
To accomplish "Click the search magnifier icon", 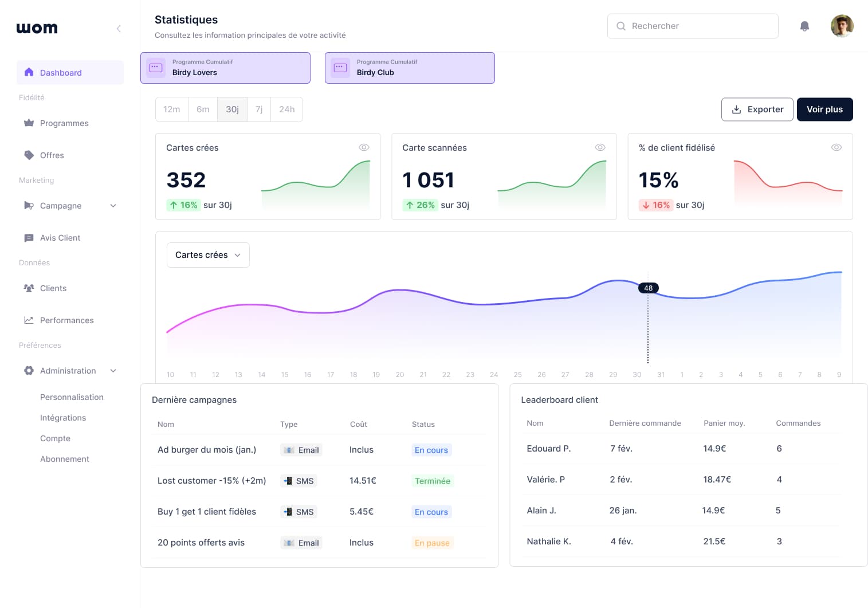I will pos(620,26).
